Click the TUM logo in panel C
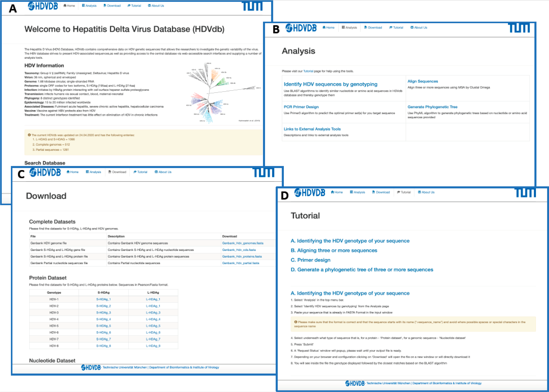This screenshot has height=392, width=549. (263, 173)
